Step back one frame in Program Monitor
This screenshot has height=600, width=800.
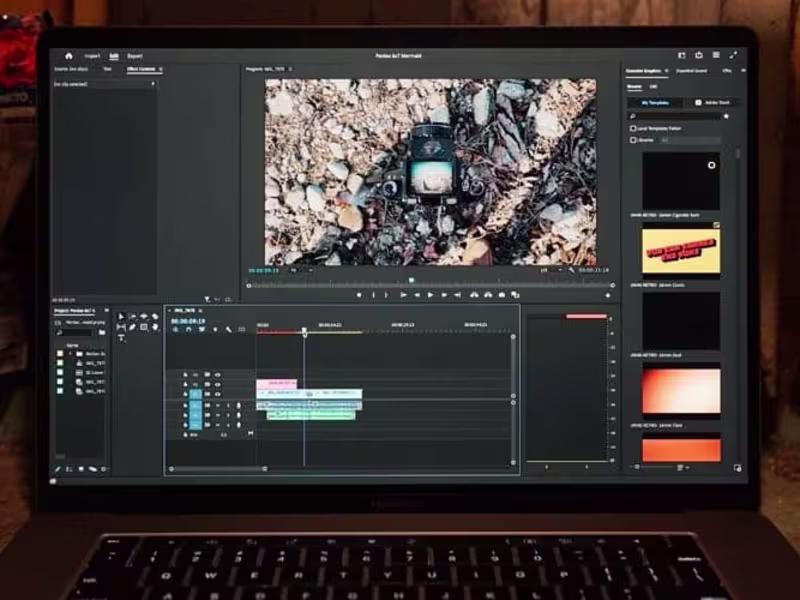click(x=417, y=295)
